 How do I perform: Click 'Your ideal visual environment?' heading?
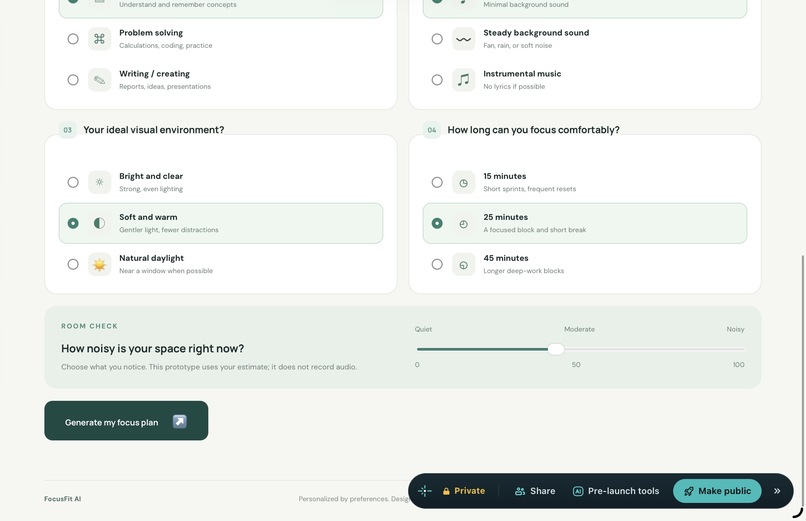154,130
